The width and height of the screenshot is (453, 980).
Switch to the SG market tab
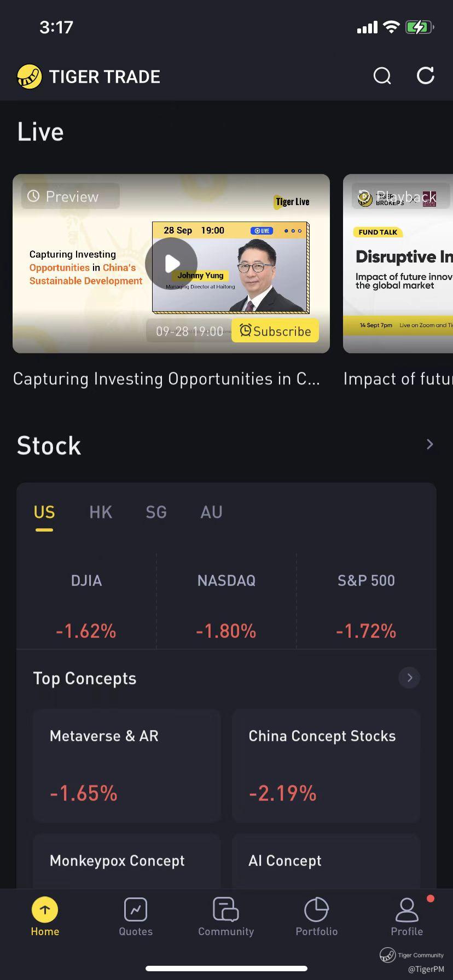[156, 512]
